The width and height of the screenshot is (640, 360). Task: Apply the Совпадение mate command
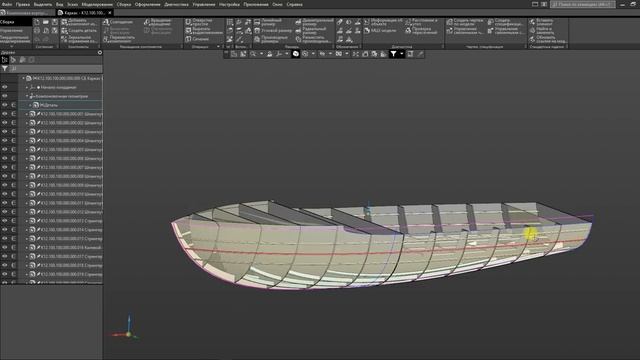coord(118,22)
